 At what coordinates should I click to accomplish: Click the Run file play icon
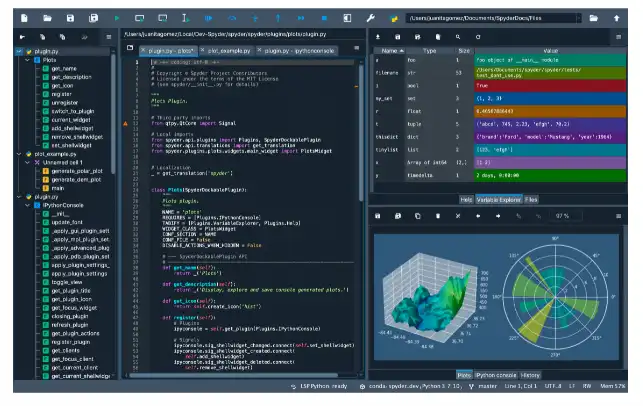pos(116,18)
